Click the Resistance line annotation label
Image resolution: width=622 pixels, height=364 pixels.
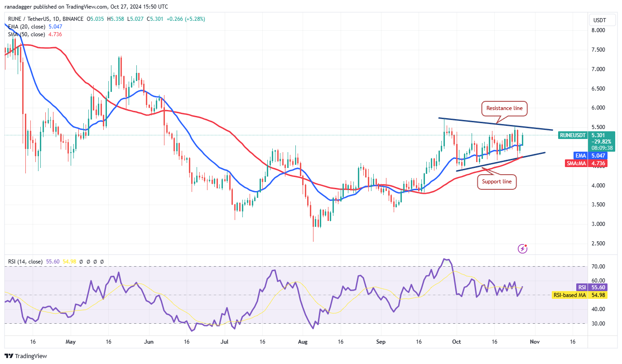tap(504, 109)
